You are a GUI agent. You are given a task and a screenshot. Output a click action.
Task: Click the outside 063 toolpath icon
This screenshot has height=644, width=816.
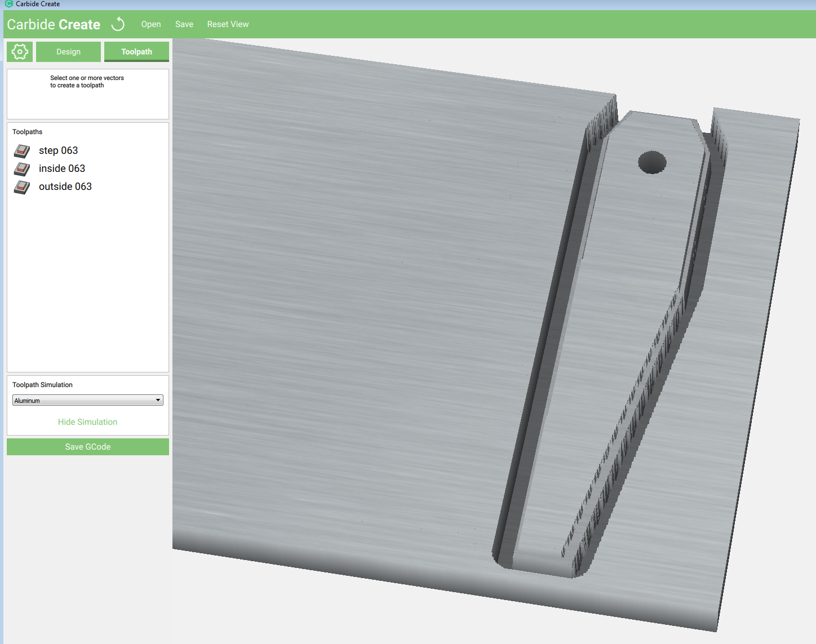click(22, 186)
